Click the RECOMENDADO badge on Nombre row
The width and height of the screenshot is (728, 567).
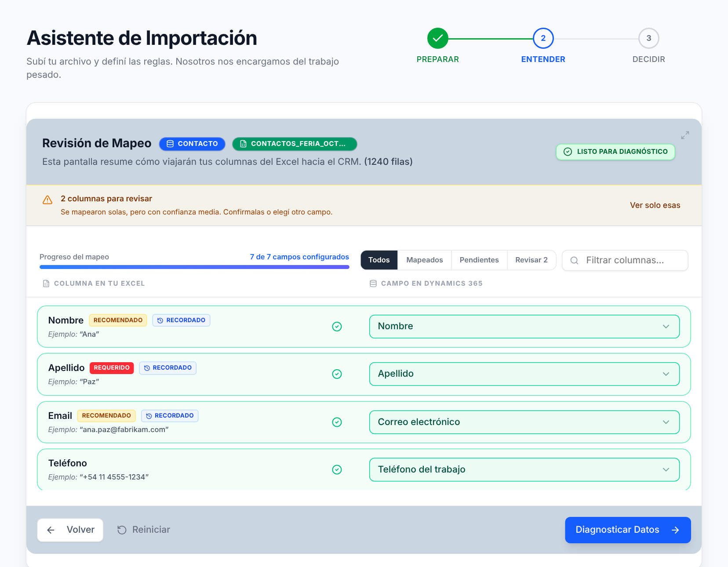click(x=118, y=320)
